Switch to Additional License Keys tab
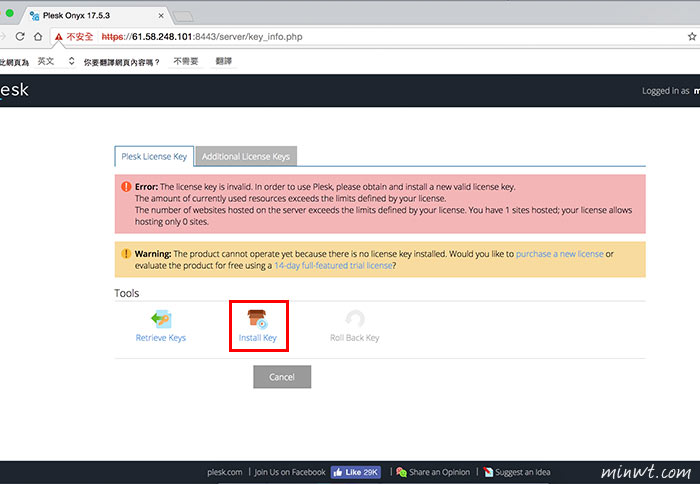 [x=246, y=156]
